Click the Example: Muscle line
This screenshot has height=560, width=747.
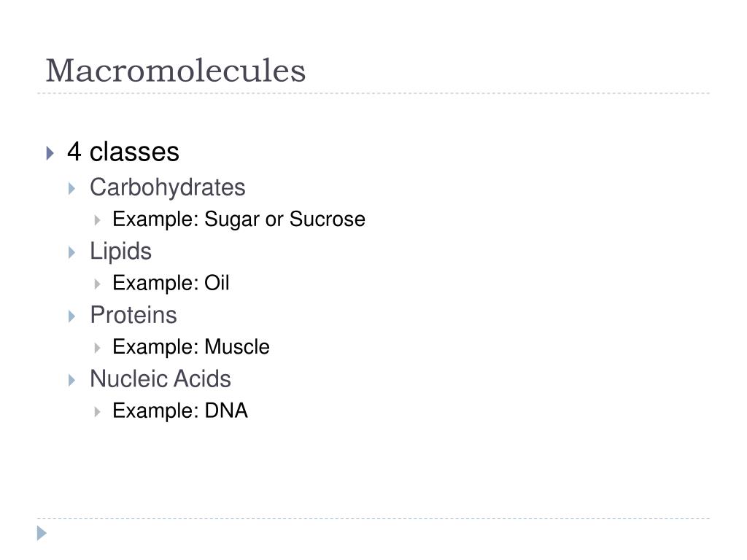click(191, 347)
